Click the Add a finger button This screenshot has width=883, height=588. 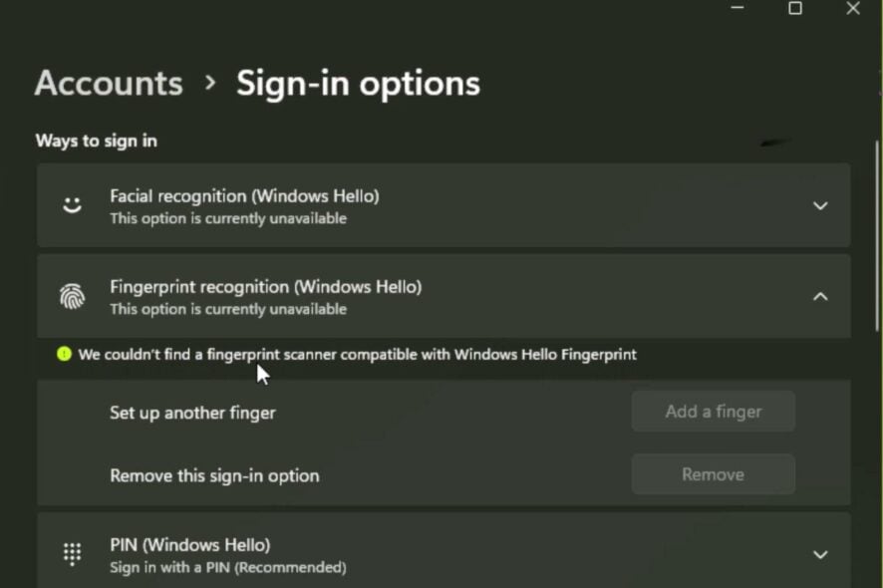(x=713, y=411)
